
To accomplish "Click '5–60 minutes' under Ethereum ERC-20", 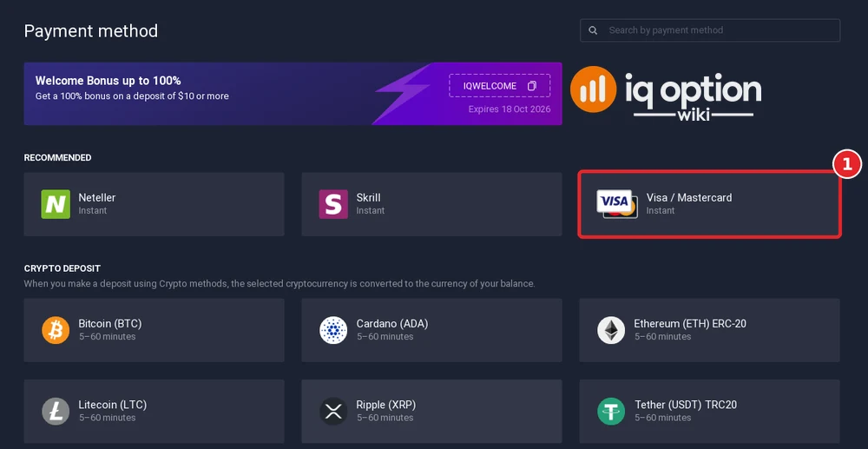I will tap(662, 337).
